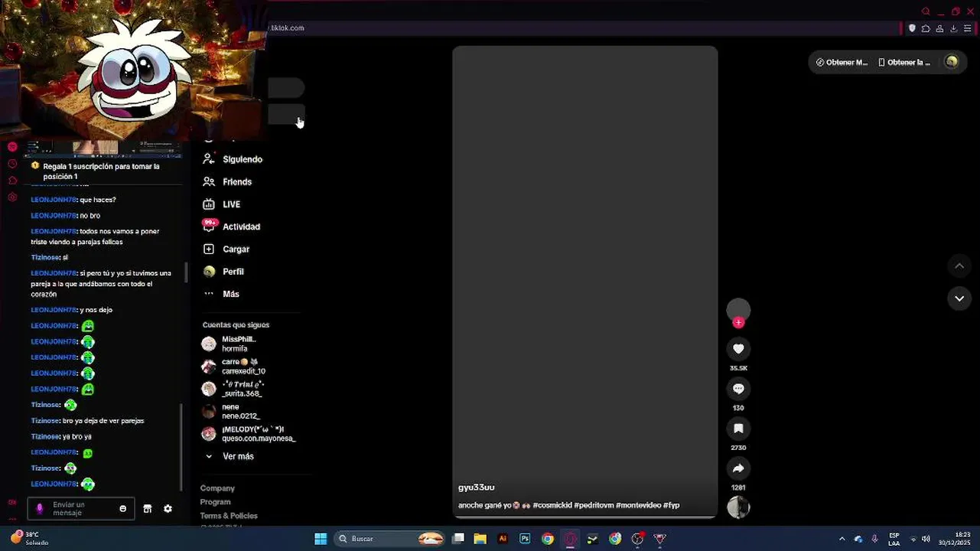Open the _surita.368_ account
This screenshot has height=551, width=980.
click(x=233, y=389)
